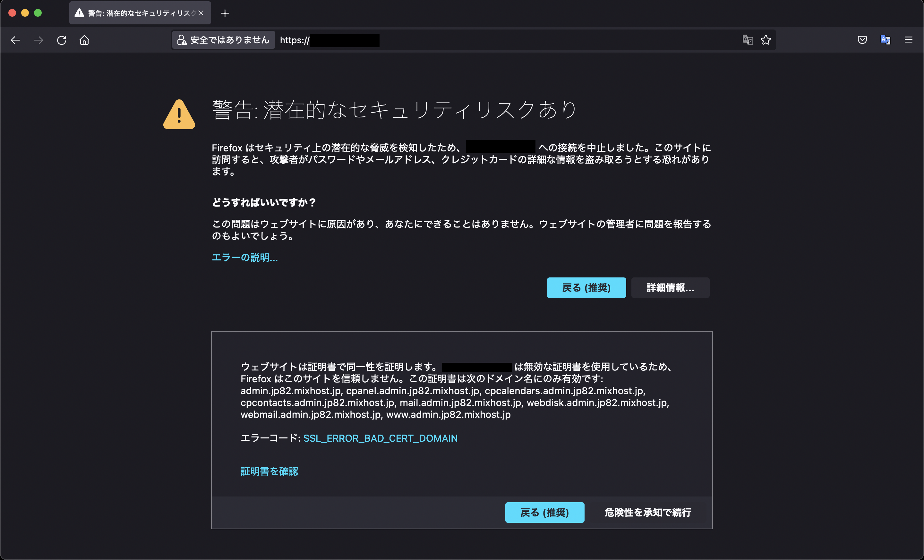Click the browser back arrow button

point(15,40)
